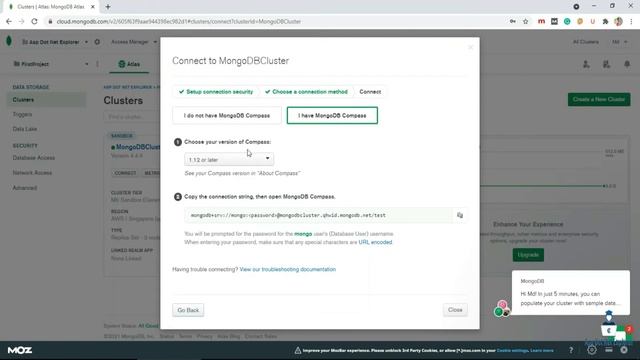Click the address bar URL
This screenshot has width=640, height=360.
point(179,21)
